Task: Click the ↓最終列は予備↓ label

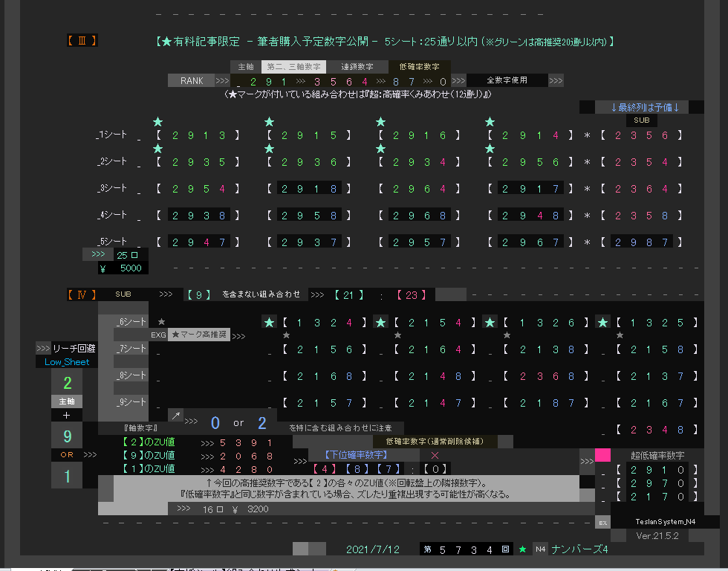Action: click(x=645, y=107)
